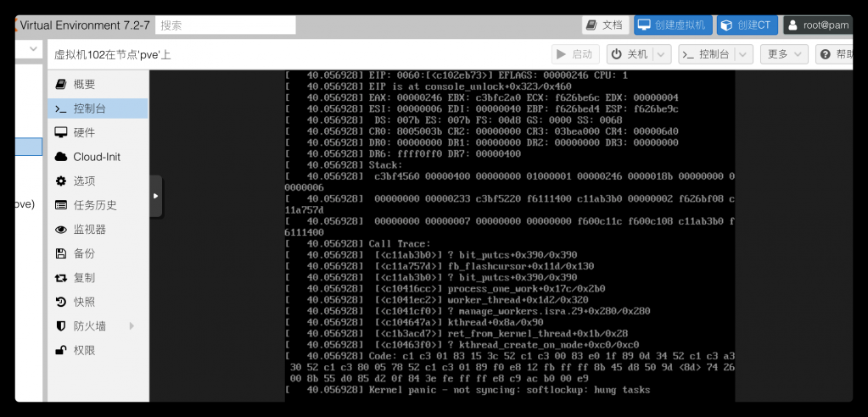The height and width of the screenshot is (417, 868).
Task: Click the 选项 gear icon
Action: point(60,181)
